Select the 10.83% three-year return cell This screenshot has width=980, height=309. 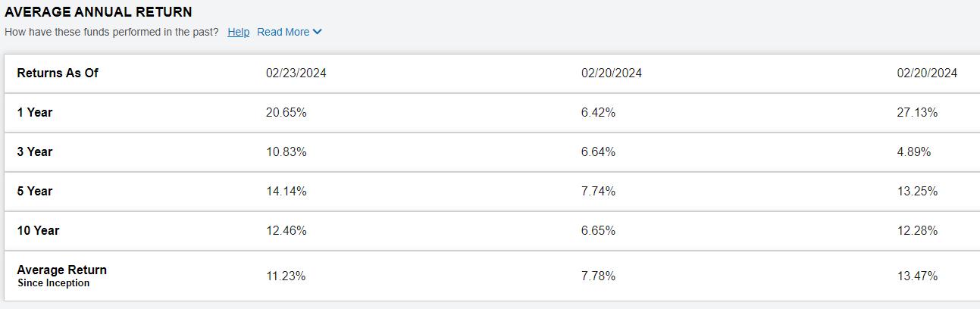point(286,151)
